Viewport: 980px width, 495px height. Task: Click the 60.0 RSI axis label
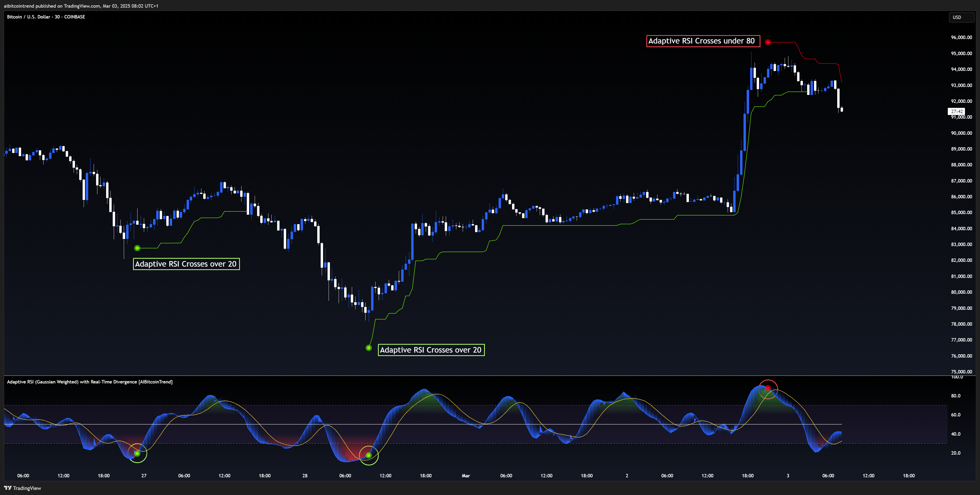click(956, 415)
